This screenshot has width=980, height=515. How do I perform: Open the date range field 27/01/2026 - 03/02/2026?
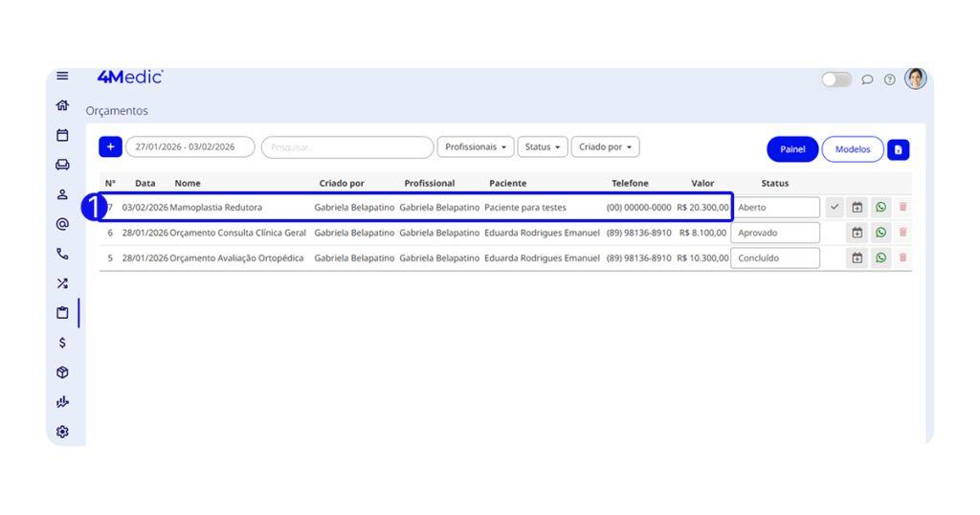pos(189,147)
